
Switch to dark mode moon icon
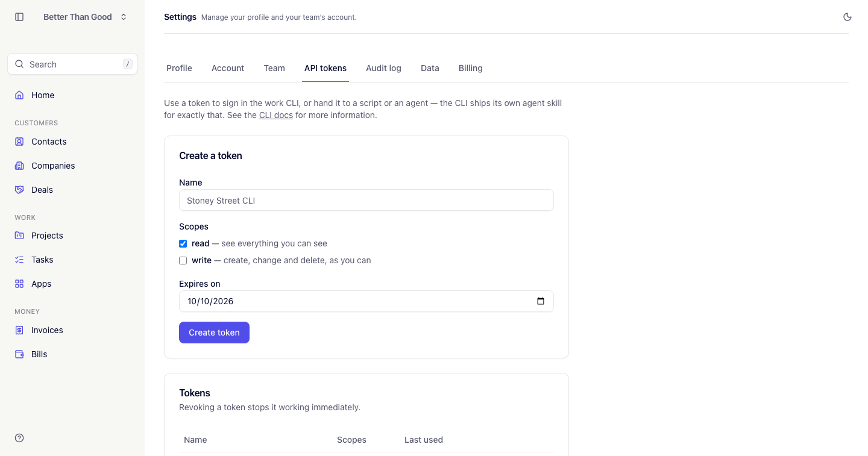click(848, 17)
